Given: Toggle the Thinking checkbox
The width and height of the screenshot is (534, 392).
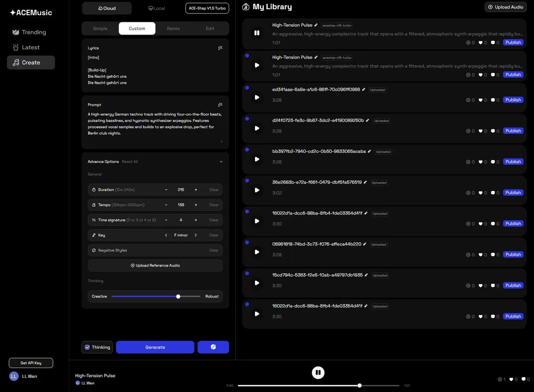Looking at the screenshot, I should pos(87,347).
